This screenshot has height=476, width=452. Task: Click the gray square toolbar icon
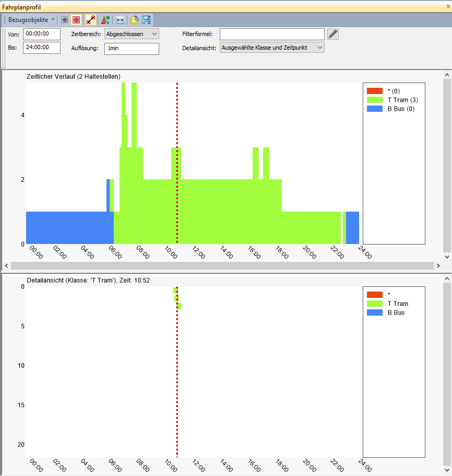pos(65,20)
